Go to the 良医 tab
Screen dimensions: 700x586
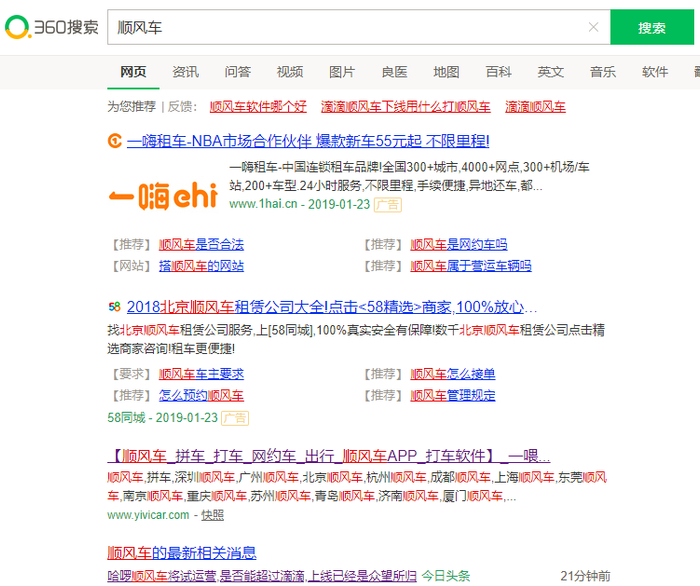pyautogui.click(x=394, y=72)
